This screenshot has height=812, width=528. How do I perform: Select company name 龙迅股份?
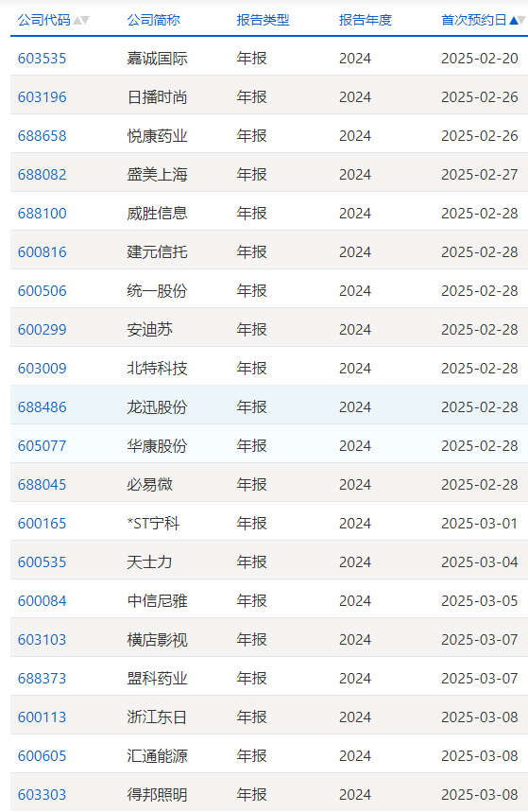pos(158,407)
